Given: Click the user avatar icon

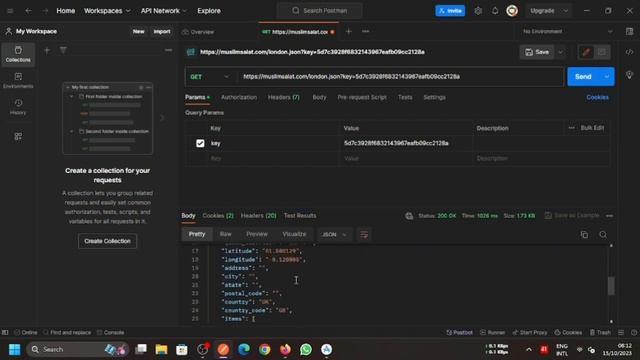Looking at the screenshot, I should (512, 11).
